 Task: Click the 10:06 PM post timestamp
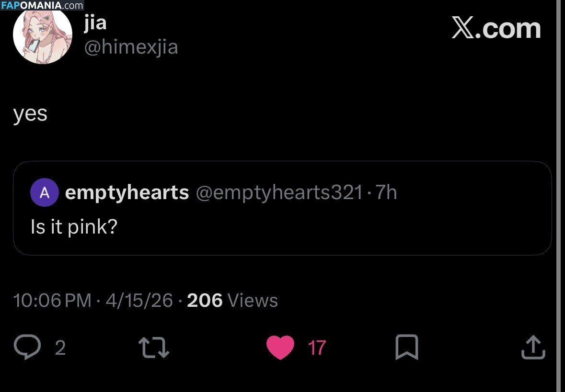(x=53, y=301)
